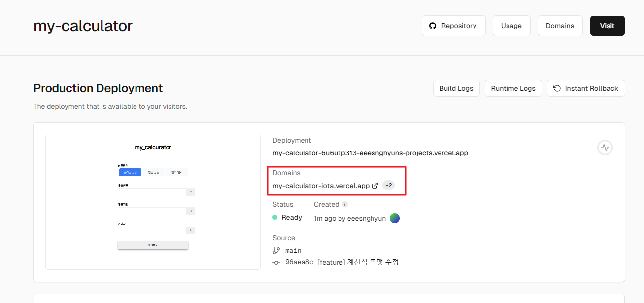Image resolution: width=644 pixels, height=303 pixels.
Task: Click the Ready status text
Action: [x=292, y=218]
